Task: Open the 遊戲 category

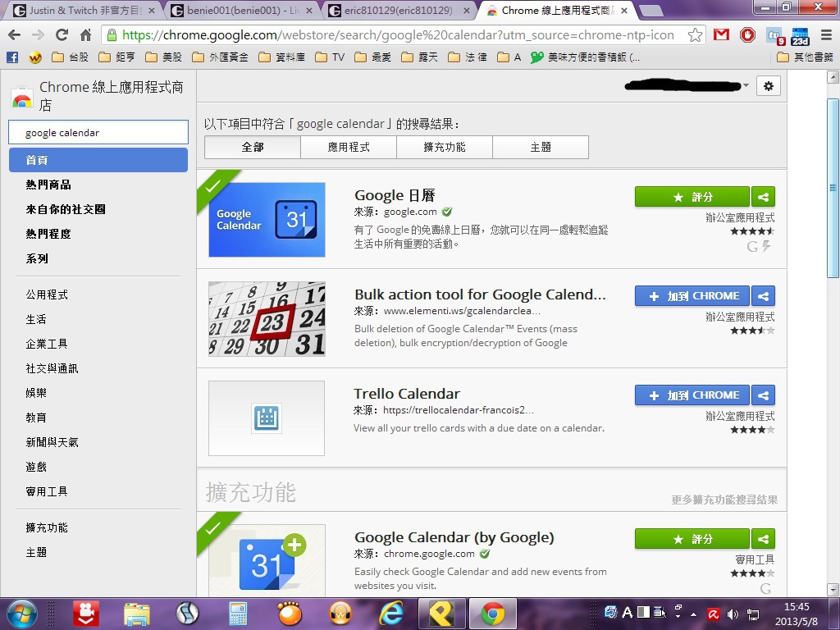Action: coord(36,467)
